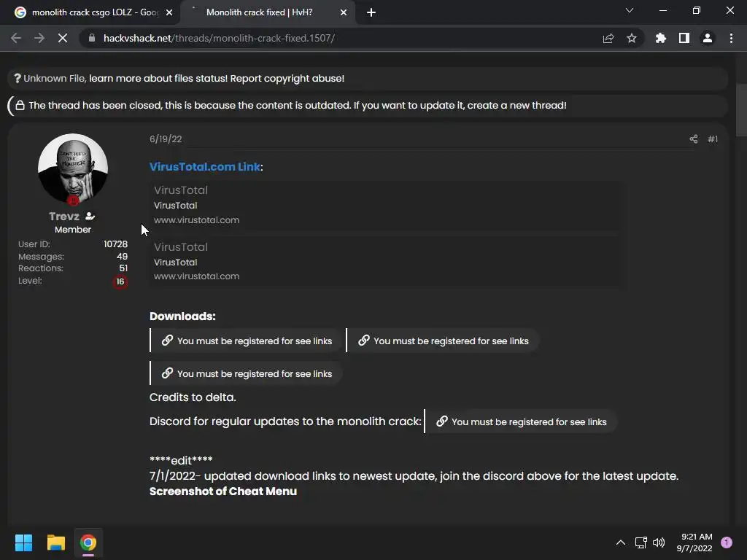Image resolution: width=747 pixels, height=560 pixels.
Task: Bookmark this page with the star icon
Action: 632,38
